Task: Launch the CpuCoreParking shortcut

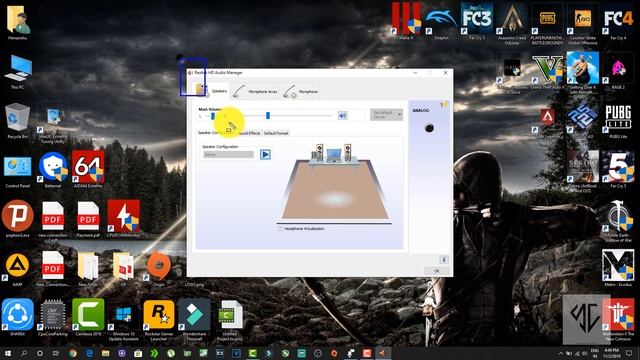Action: 53,318
